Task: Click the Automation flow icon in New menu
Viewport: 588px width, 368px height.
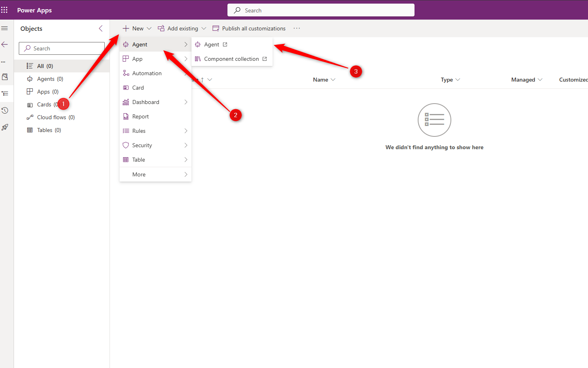Action: click(126, 73)
